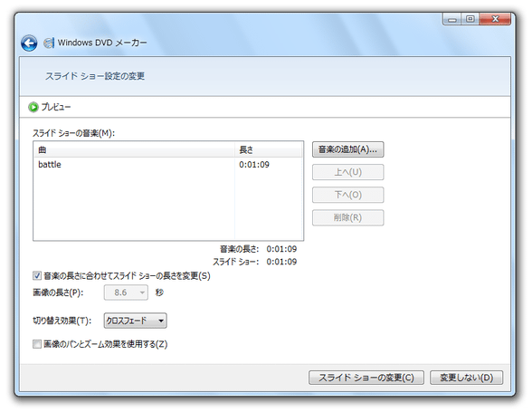Start the green プレビュー play icon
The width and height of the screenshot is (532, 412).
pyautogui.click(x=33, y=107)
